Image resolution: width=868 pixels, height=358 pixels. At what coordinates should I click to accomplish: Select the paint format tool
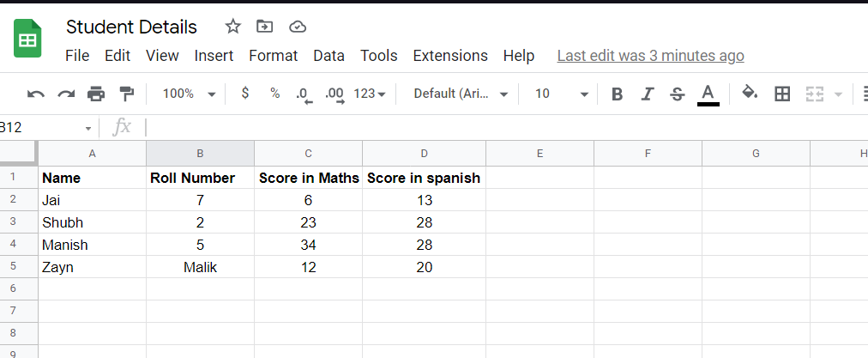click(x=126, y=94)
